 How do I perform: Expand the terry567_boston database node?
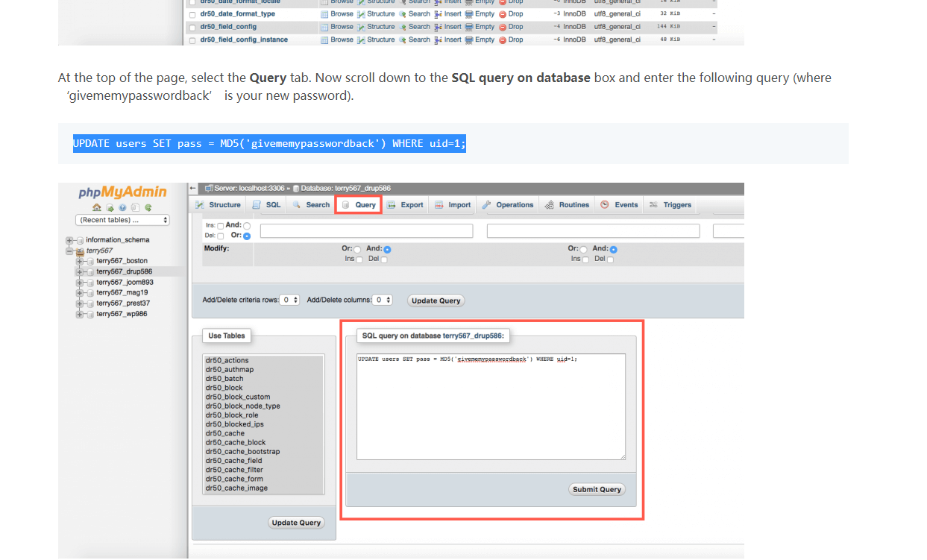pos(79,262)
